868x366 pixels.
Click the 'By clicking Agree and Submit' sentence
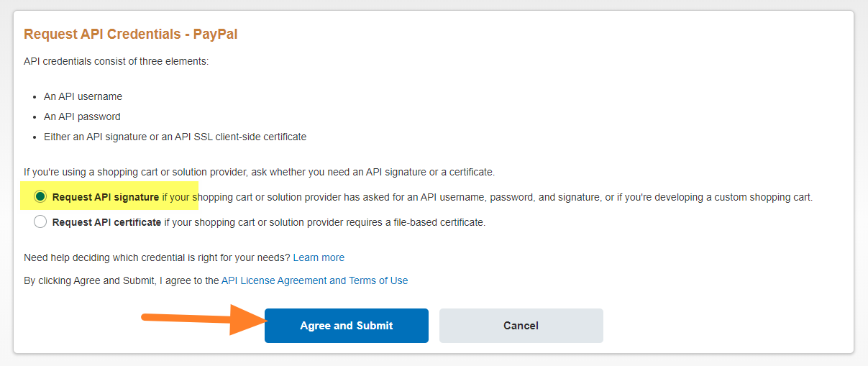point(121,280)
